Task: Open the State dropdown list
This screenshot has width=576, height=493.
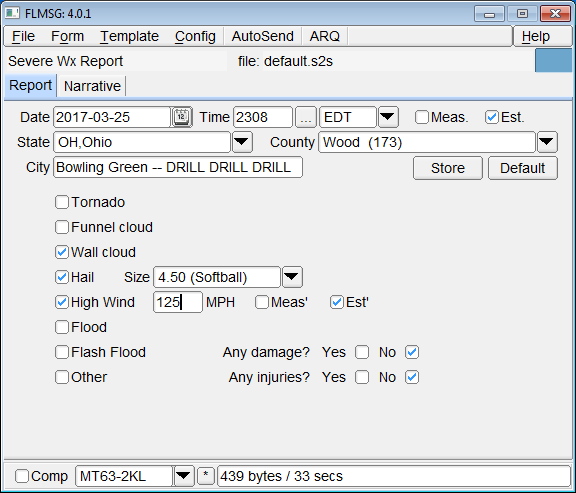Action: click(x=242, y=142)
